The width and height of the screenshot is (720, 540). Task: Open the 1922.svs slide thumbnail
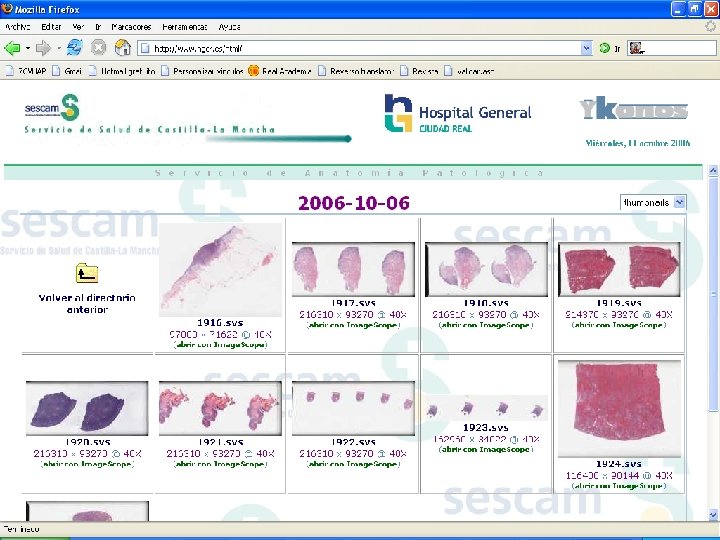pos(353,408)
